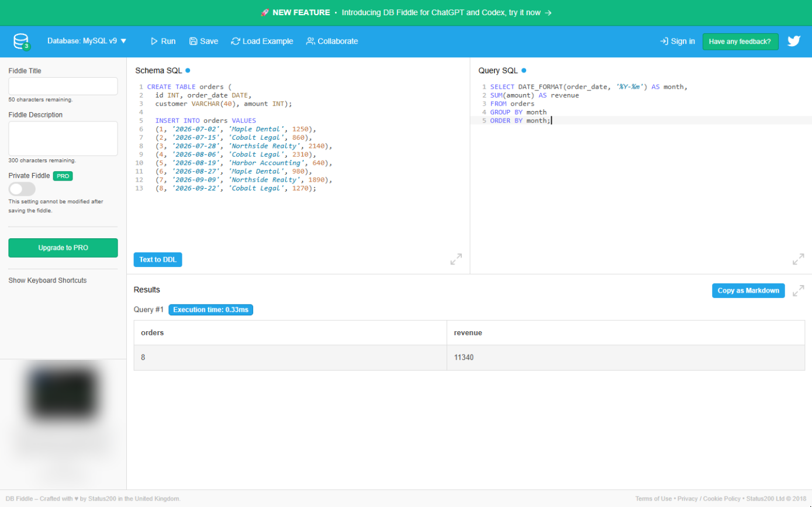Click the Sign in link

678,41
